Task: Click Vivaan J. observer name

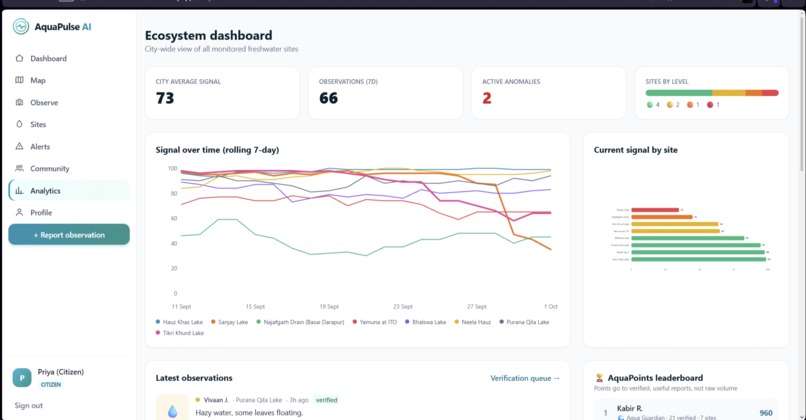Action: pyautogui.click(x=216, y=400)
